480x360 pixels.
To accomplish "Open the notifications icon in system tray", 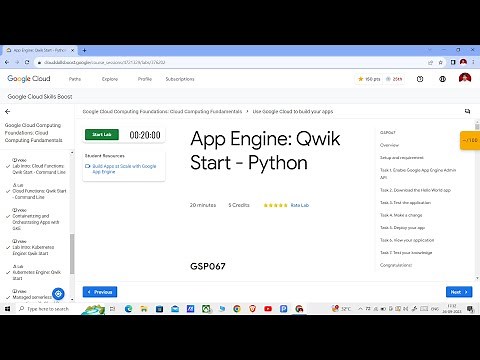I will click(470, 309).
